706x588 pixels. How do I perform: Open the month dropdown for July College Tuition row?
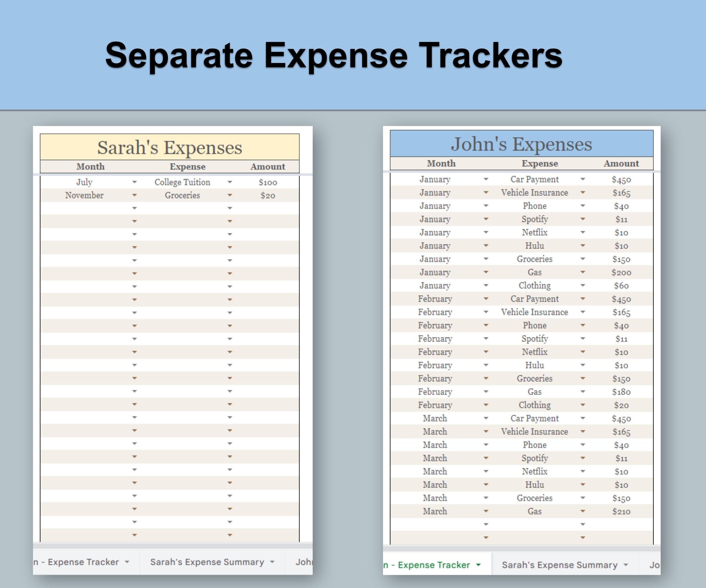coord(134,182)
